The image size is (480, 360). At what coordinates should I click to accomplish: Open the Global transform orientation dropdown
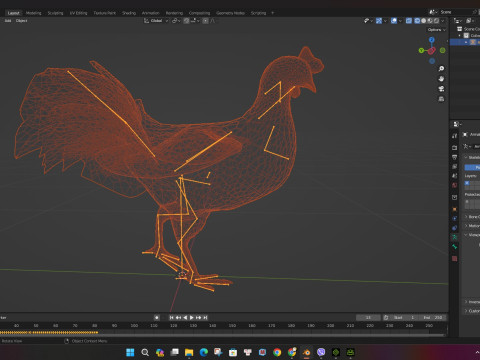click(x=156, y=21)
